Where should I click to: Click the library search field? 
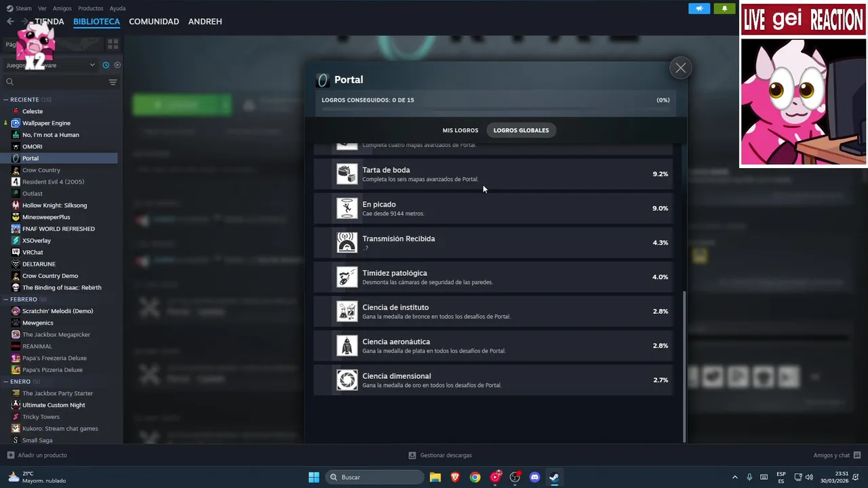[56, 82]
